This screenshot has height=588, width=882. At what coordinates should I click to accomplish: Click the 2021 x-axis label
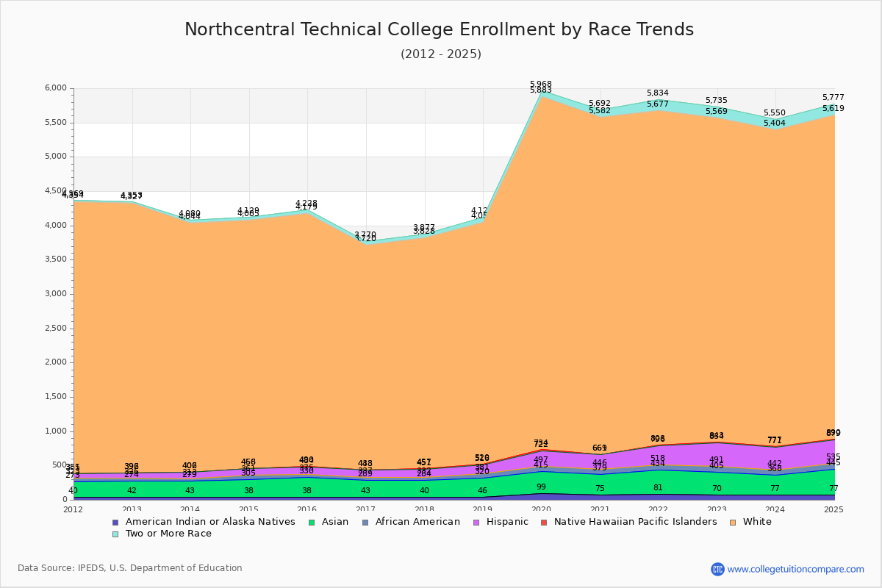[600, 509]
